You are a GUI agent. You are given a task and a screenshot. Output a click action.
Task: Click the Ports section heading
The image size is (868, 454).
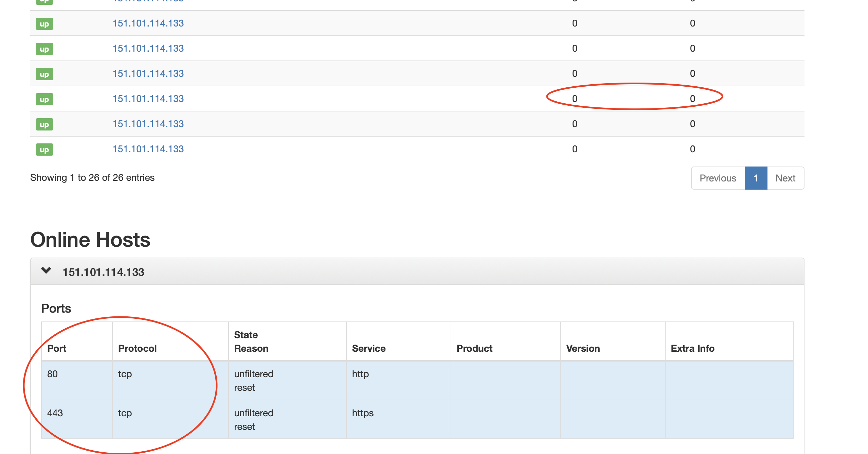tap(56, 309)
